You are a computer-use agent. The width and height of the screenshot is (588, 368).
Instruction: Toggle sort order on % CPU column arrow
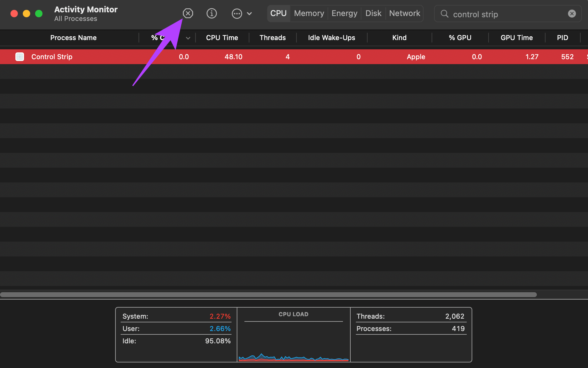click(x=188, y=38)
